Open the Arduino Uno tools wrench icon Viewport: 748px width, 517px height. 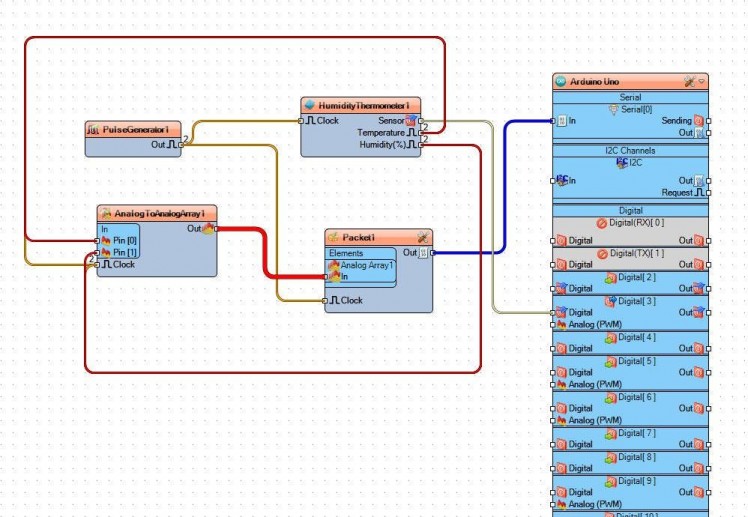689,82
